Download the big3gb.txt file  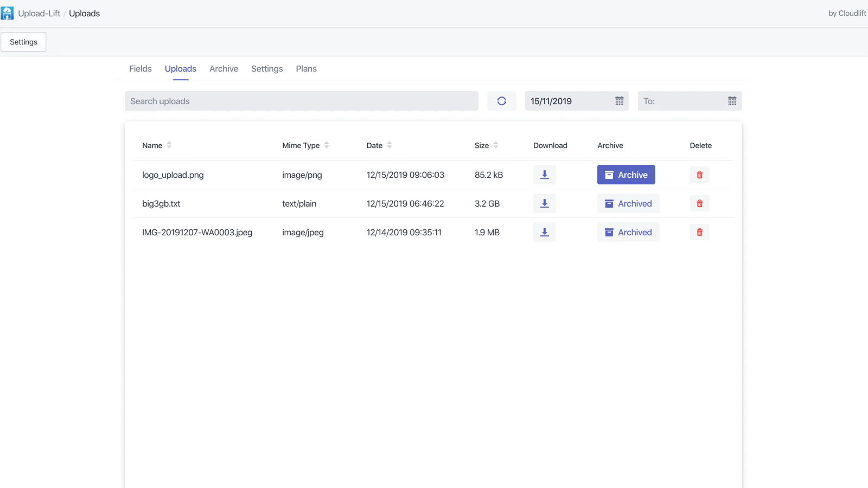coord(544,203)
